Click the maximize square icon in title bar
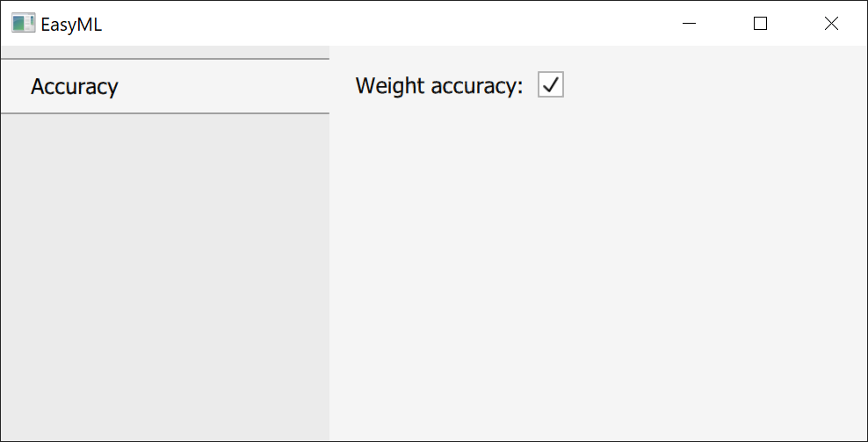Screen dimensions: 868x442 click(761, 24)
